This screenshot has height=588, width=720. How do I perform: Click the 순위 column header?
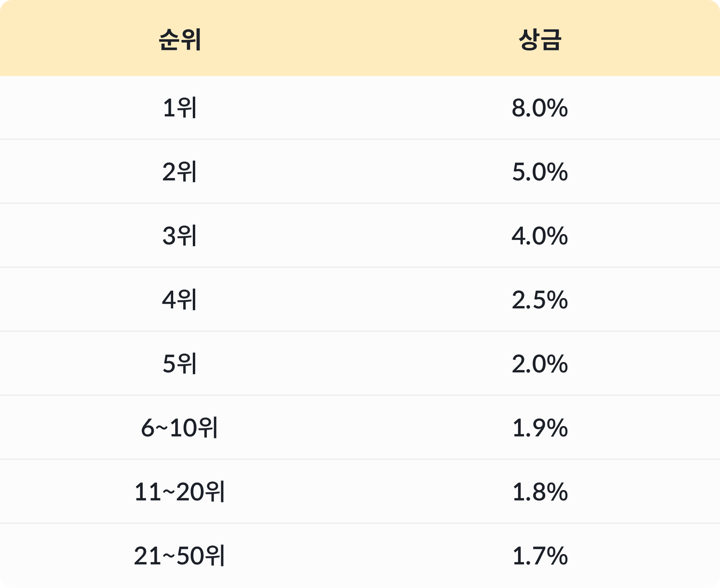point(180,40)
